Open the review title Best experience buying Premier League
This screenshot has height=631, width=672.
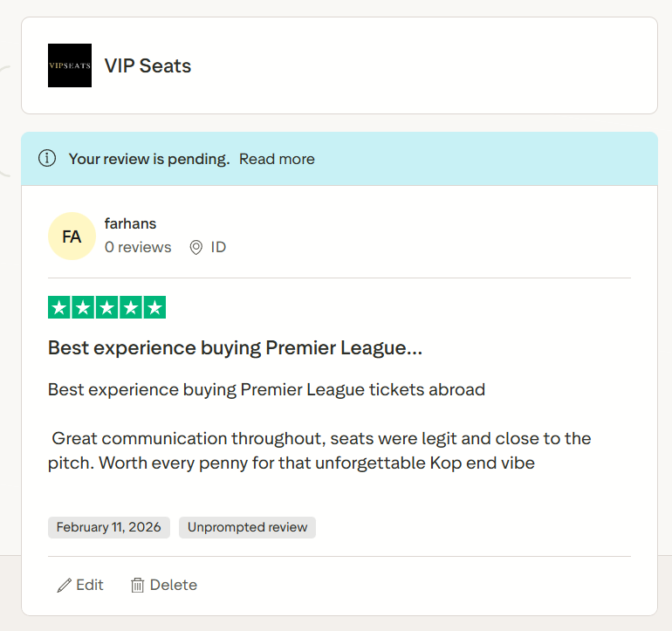click(x=236, y=348)
